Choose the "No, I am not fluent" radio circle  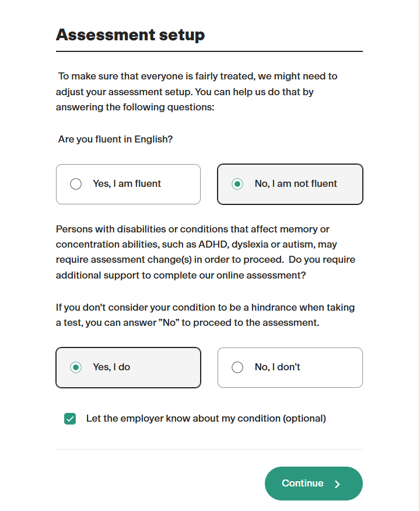point(237,184)
